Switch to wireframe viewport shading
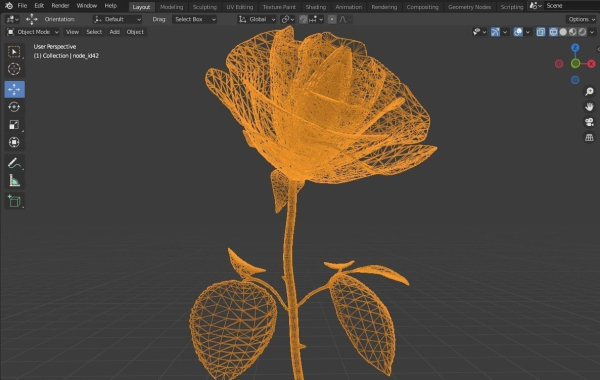 pyautogui.click(x=553, y=32)
